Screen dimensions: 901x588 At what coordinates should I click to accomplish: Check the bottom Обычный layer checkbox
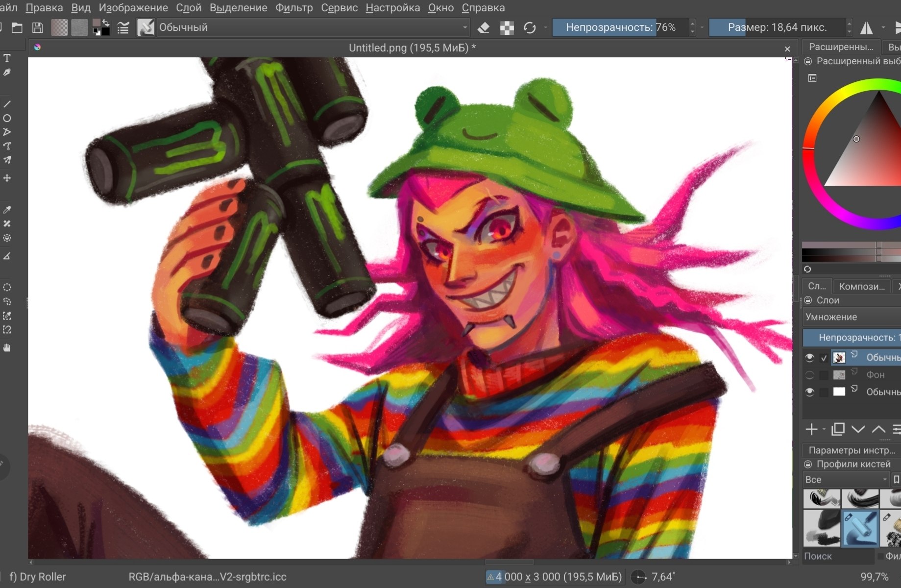tap(824, 392)
